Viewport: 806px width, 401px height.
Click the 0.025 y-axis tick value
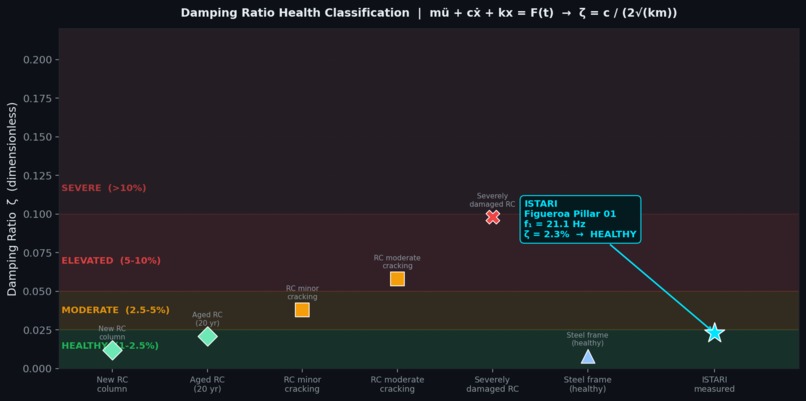(38, 330)
